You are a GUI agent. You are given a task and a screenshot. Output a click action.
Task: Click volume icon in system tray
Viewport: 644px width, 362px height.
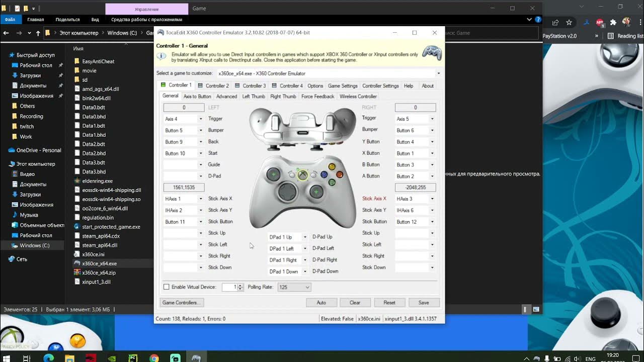click(577, 359)
